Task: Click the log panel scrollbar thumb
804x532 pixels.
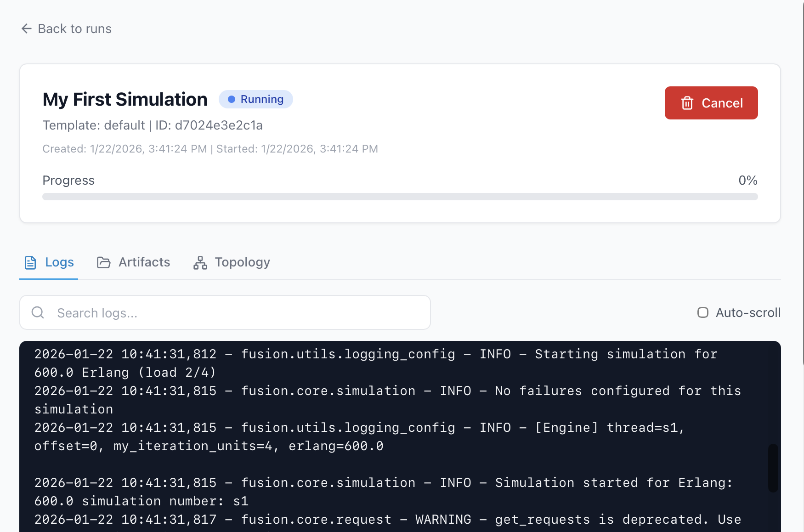Action: click(773, 468)
